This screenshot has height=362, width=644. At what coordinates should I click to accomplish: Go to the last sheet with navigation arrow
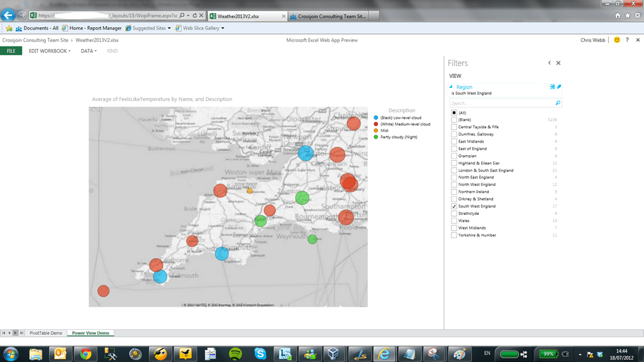tap(21, 333)
